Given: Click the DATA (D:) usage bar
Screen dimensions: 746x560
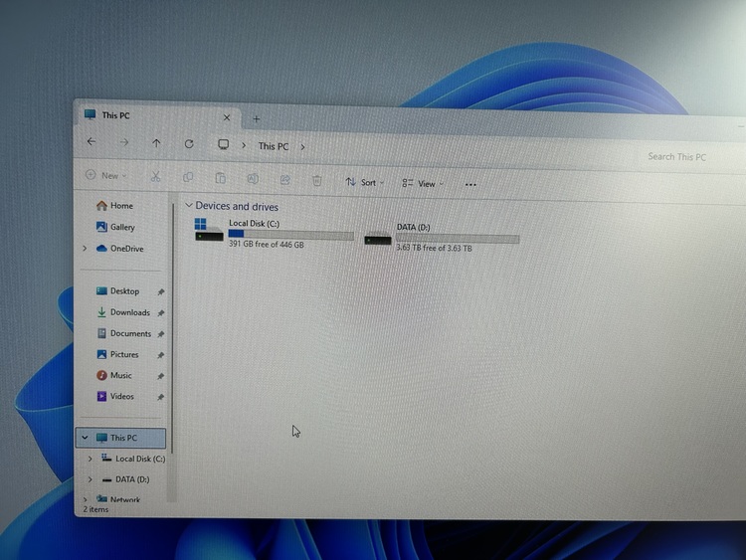Looking at the screenshot, I should pos(458,239).
